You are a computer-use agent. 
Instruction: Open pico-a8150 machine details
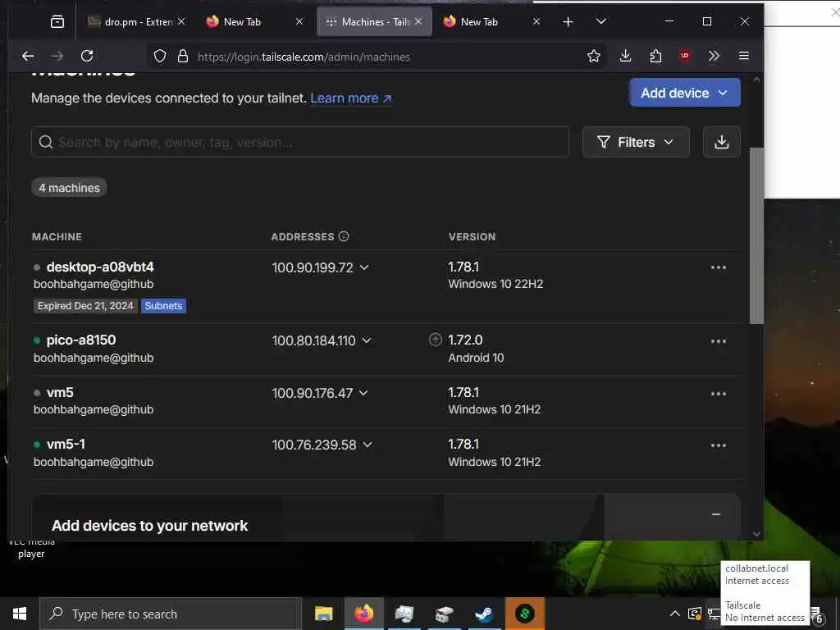pos(81,340)
